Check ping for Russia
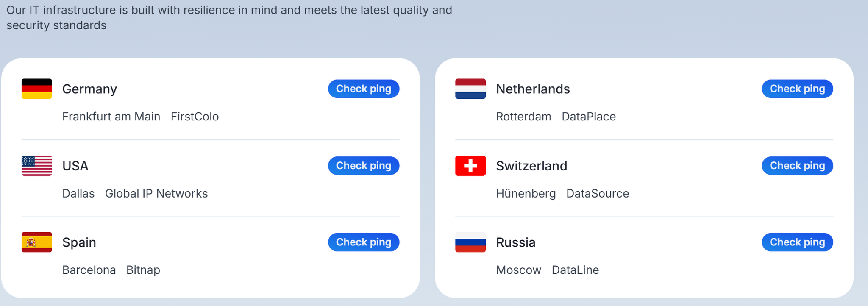The image size is (868, 306). (797, 242)
